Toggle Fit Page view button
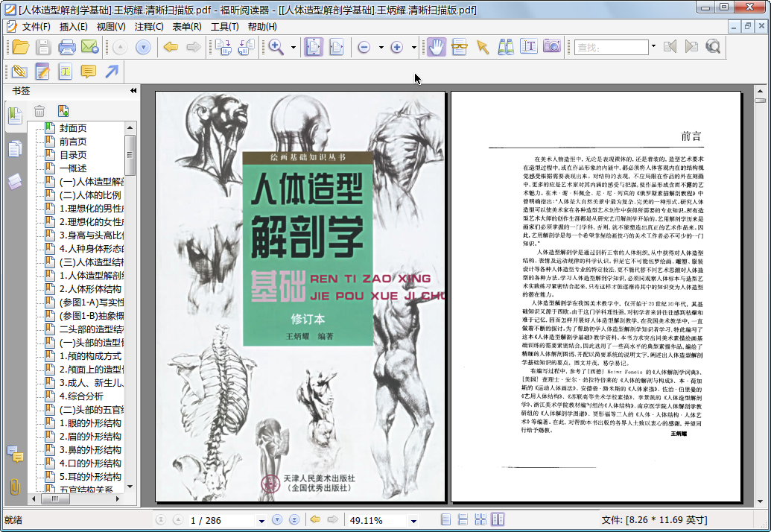Viewport: 771px width, 532px height. point(314,47)
